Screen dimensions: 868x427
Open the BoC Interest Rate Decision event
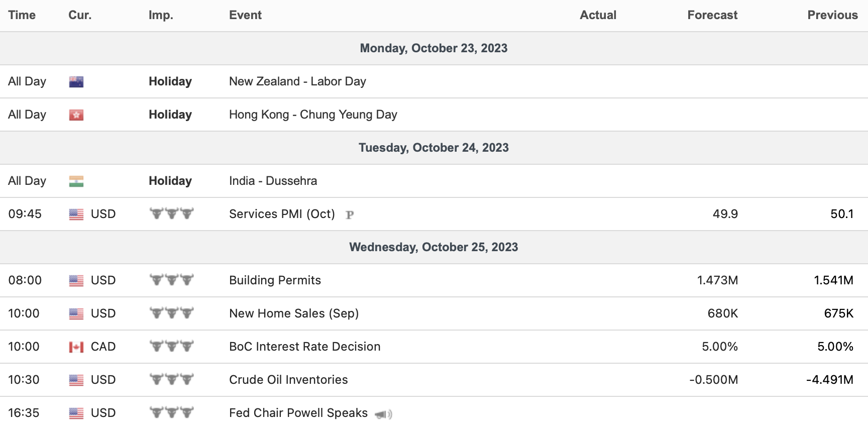tap(304, 347)
